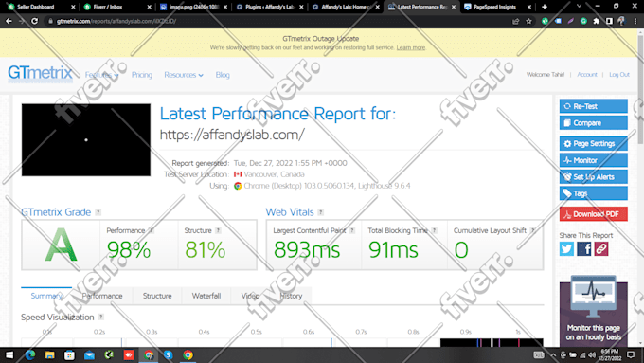The image size is (644, 363).
Task: Switch to the Structure tab
Action: tap(157, 296)
